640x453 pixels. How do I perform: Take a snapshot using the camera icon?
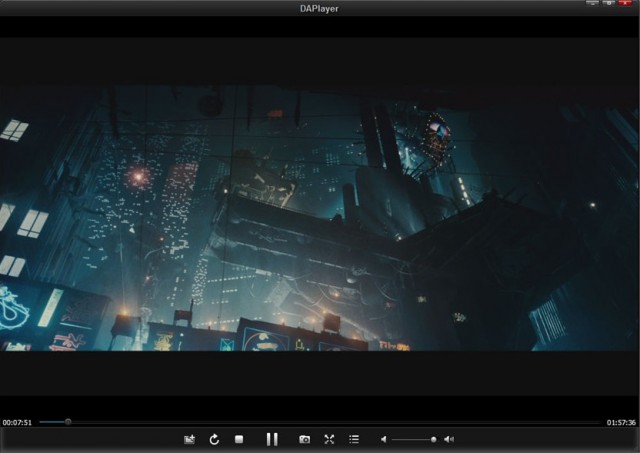[304, 439]
